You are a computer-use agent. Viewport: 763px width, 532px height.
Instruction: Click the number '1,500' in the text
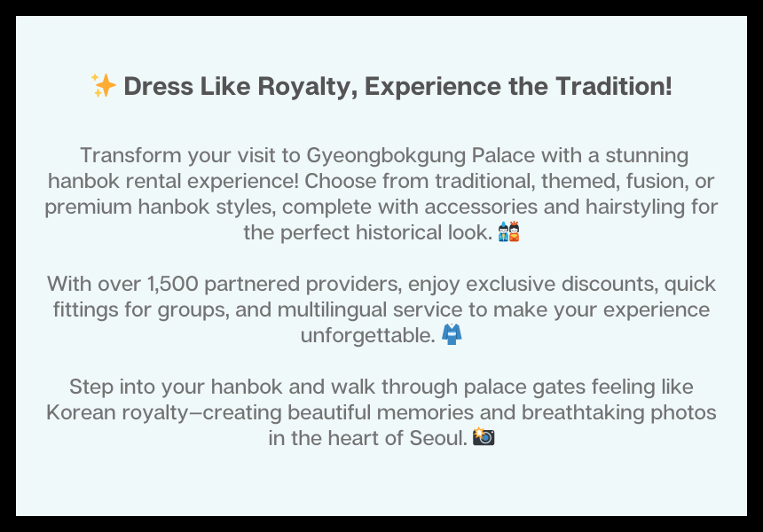pyautogui.click(x=173, y=284)
